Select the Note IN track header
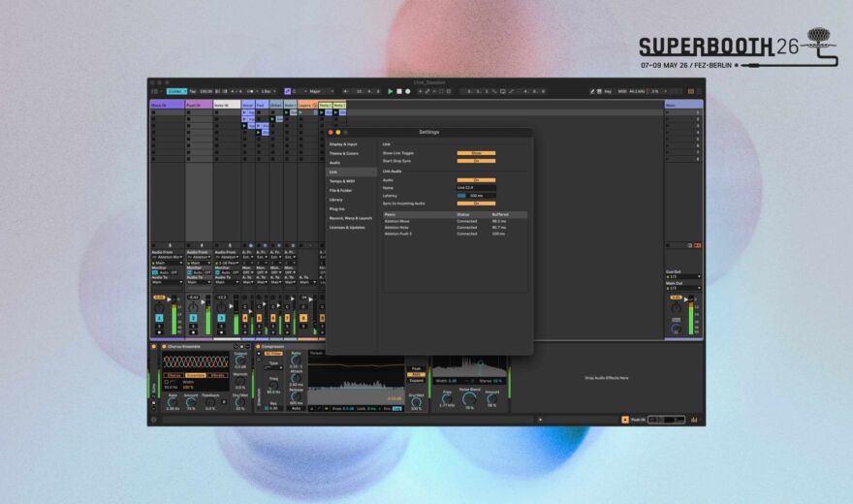 coord(227,105)
